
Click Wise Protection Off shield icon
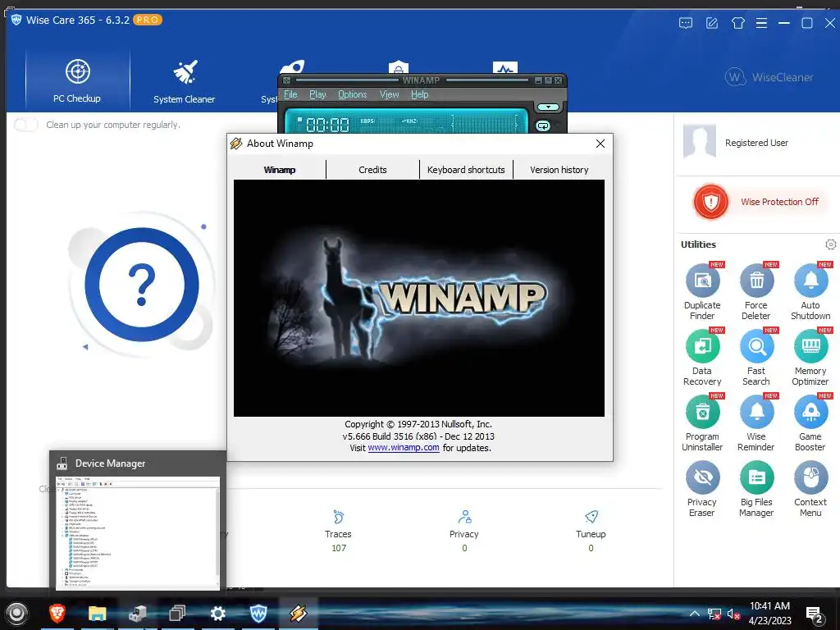point(711,202)
